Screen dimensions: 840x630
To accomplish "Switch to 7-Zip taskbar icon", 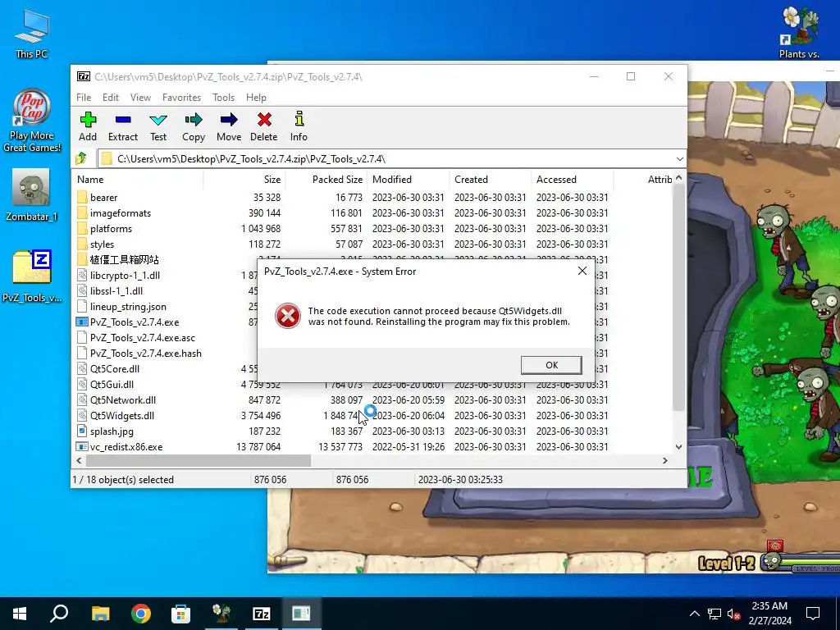I will point(261,614).
